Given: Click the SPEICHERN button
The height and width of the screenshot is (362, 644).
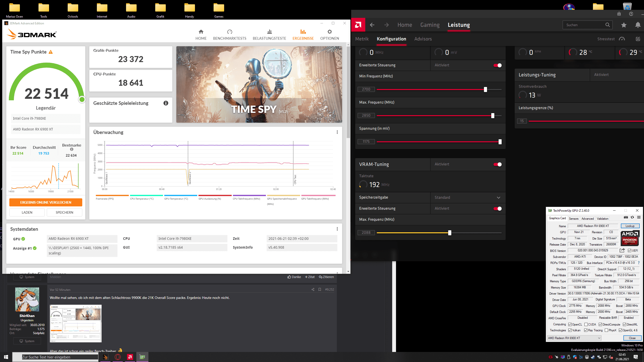Looking at the screenshot, I should point(64,212).
